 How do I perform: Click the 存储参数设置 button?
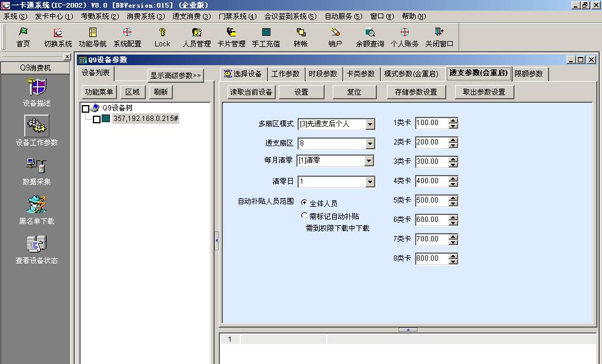[x=416, y=92]
